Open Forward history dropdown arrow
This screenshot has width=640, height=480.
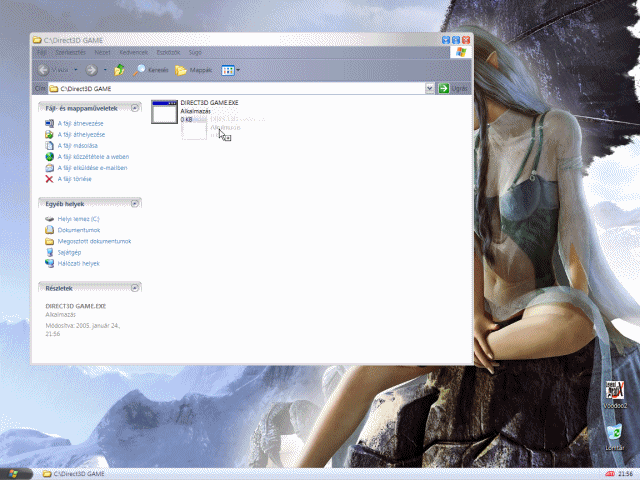(105, 70)
